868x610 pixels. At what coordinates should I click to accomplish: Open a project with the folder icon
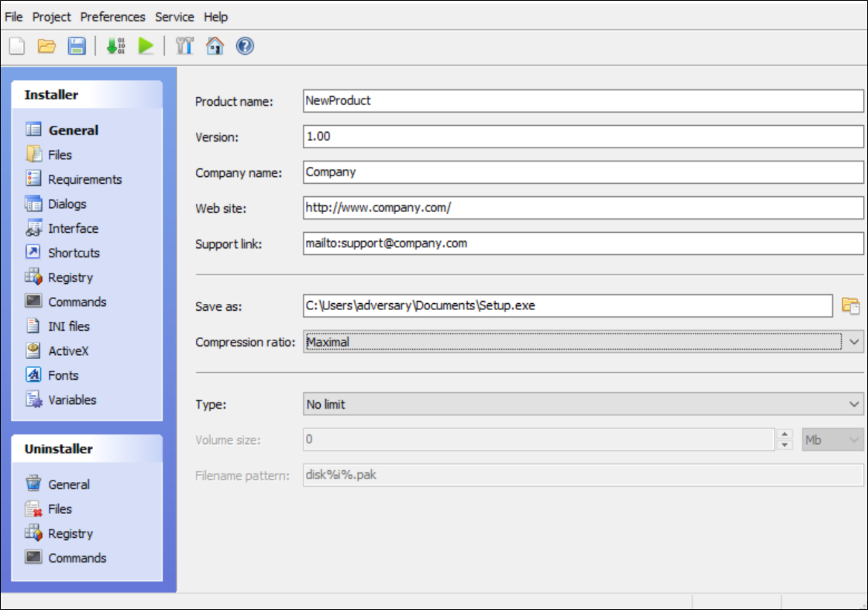[47, 46]
